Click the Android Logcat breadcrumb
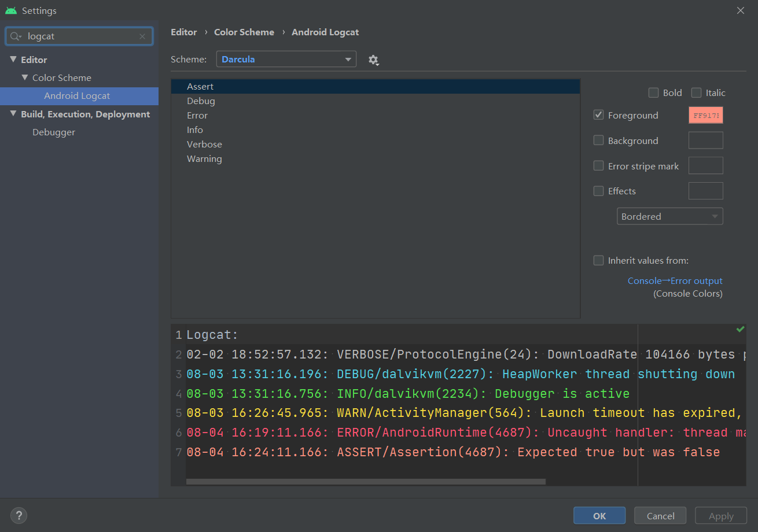The height and width of the screenshot is (532, 758). pyautogui.click(x=325, y=32)
